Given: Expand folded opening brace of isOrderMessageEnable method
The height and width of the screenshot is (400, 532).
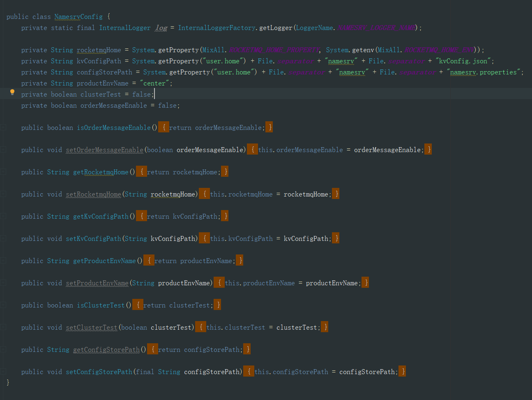Looking at the screenshot, I should point(164,127).
